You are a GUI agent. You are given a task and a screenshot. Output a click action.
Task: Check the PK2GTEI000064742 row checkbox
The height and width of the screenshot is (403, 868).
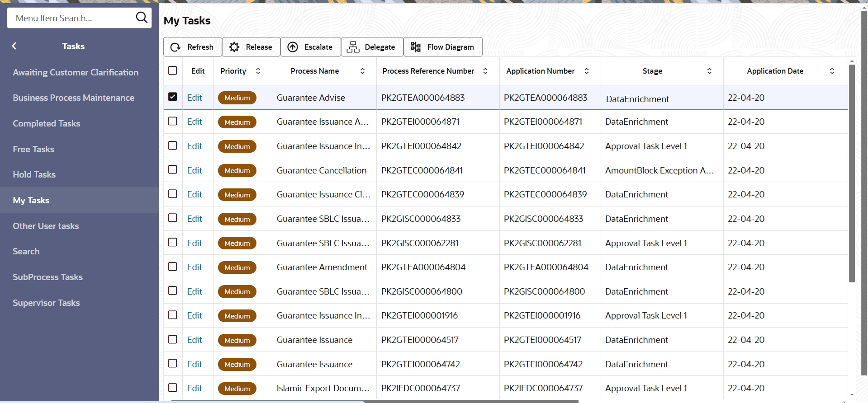coord(172,363)
